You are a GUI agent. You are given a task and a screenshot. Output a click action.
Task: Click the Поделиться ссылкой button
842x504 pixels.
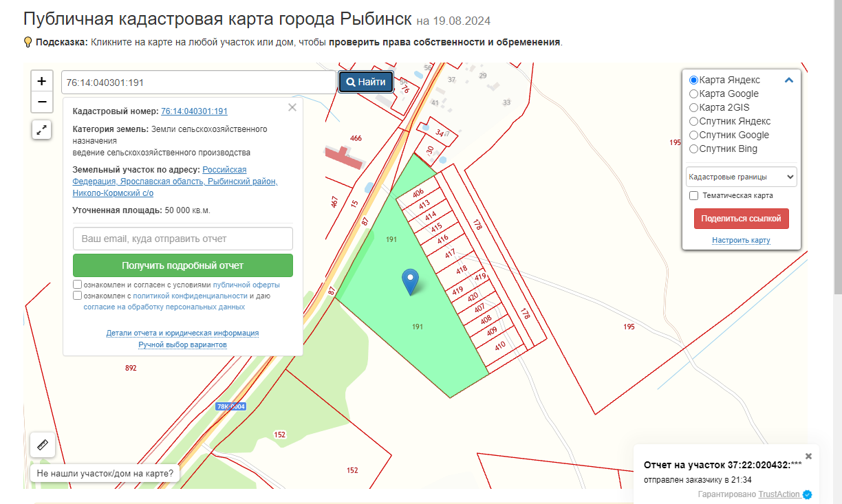coord(742,219)
